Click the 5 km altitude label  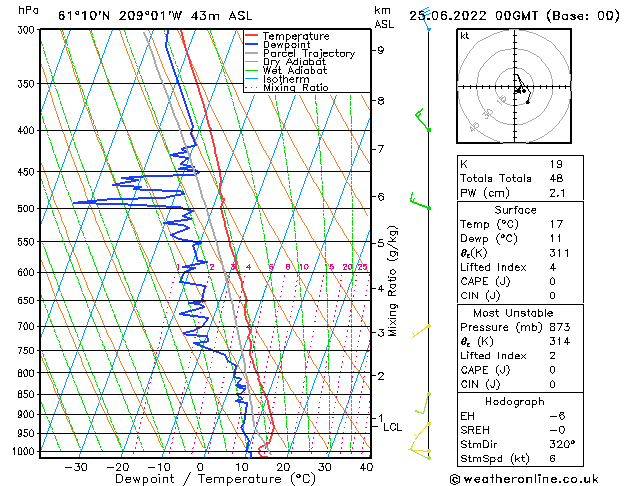(380, 243)
